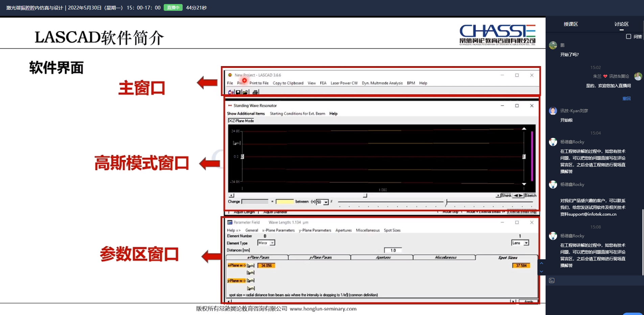Click the printer icon in LASCAD toolbar
This screenshot has height=315, width=644.
click(255, 92)
